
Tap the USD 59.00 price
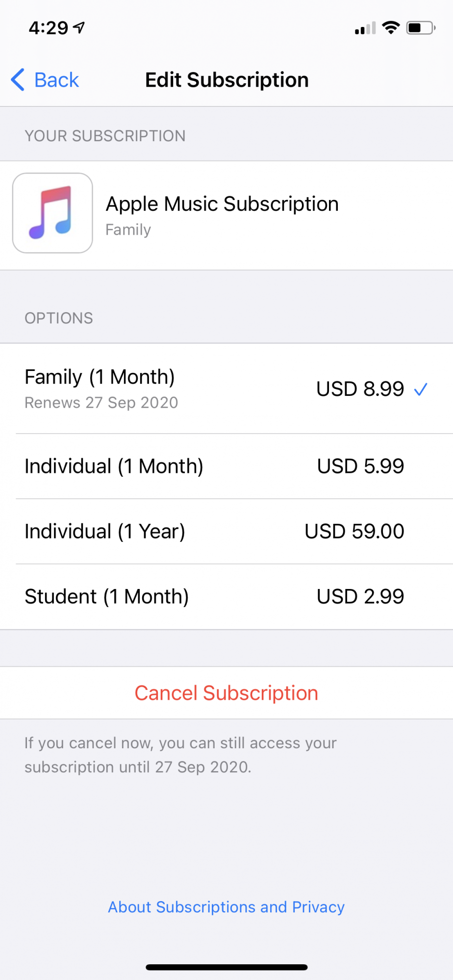pyautogui.click(x=354, y=532)
